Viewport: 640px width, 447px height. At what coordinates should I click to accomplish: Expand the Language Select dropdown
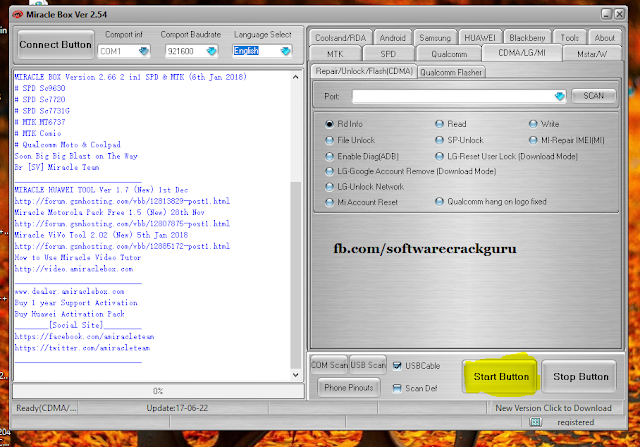coord(285,51)
